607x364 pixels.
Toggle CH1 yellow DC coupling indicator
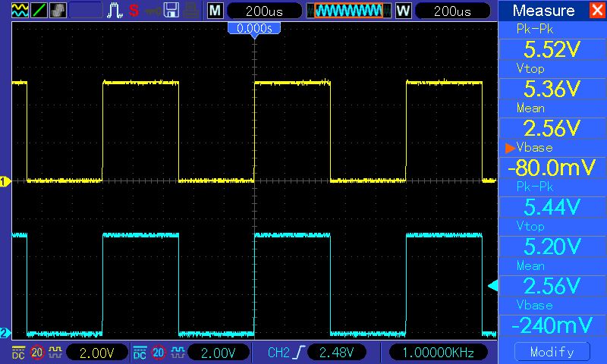[x=17, y=352]
